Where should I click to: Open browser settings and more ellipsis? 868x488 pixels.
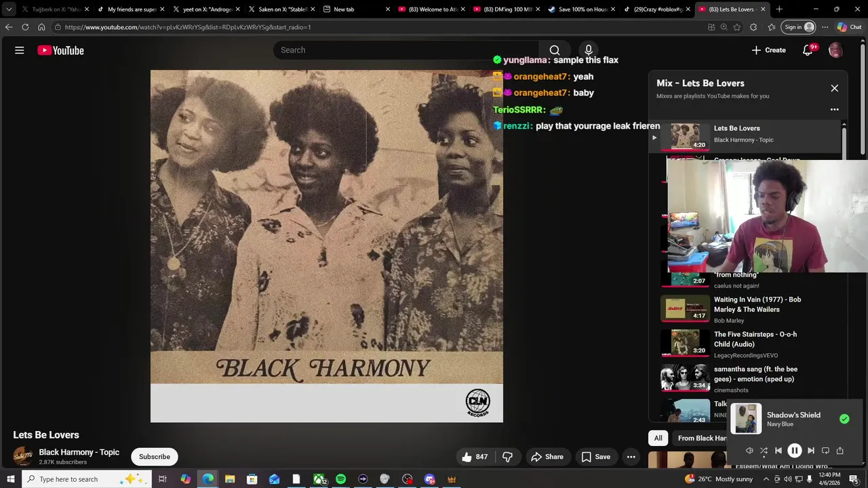click(x=825, y=27)
